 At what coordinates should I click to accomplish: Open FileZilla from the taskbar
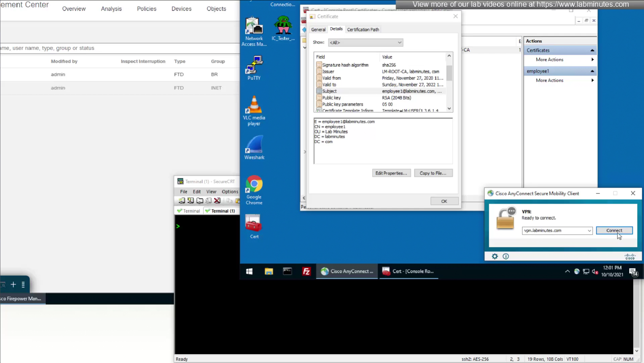306,271
